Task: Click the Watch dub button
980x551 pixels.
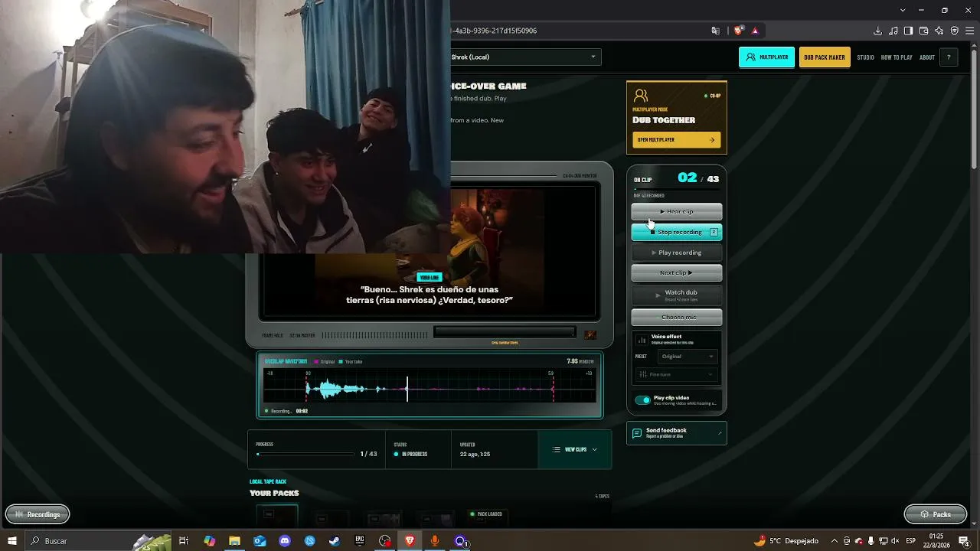Action: pos(677,295)
